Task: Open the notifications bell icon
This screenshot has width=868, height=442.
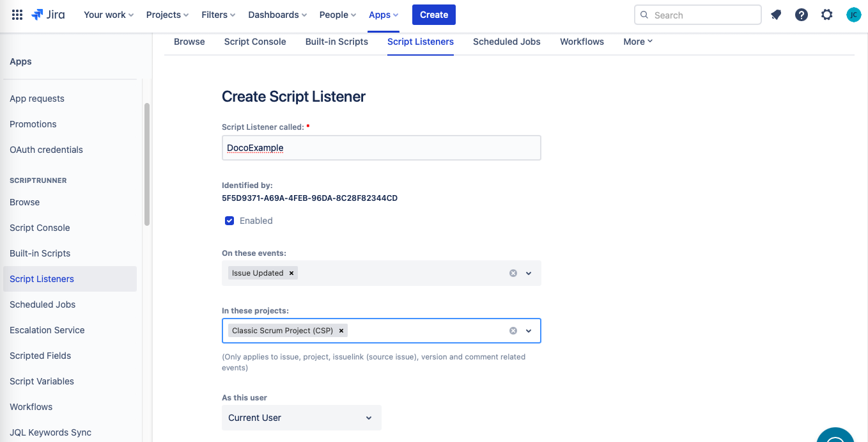Action: [776, 15]
